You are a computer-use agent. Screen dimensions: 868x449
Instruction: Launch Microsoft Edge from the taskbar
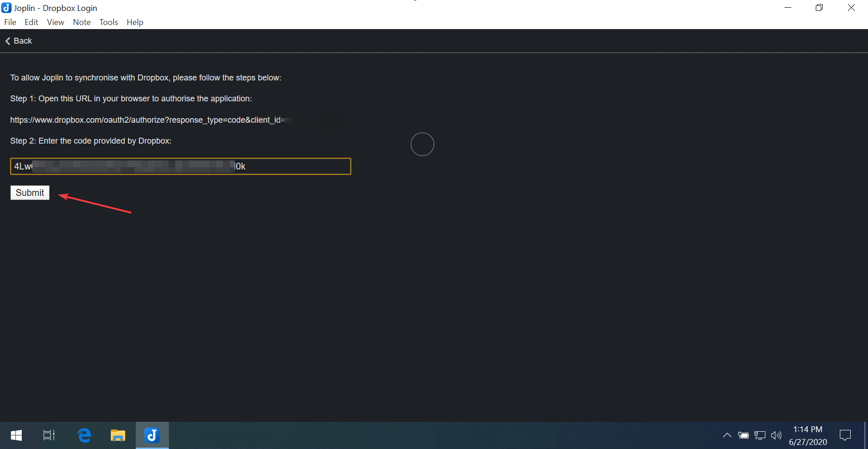tap(84, 435)
